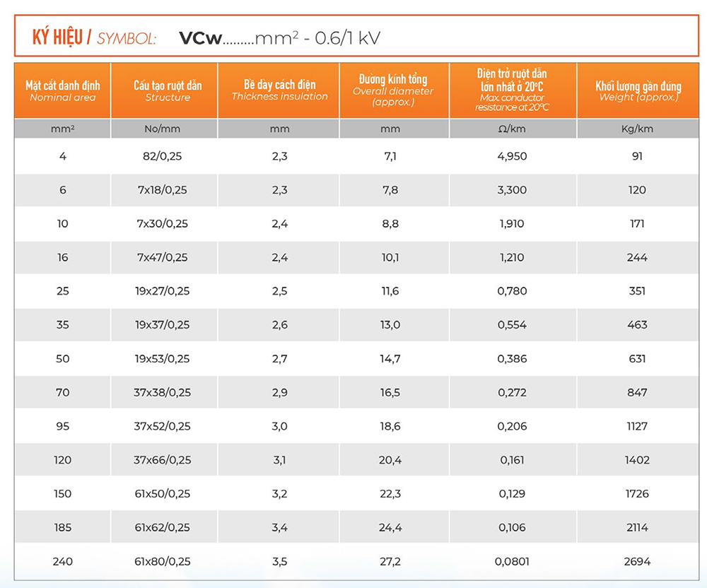
Task: Click the 0,0801 resistance value
Action: point(512,561)
